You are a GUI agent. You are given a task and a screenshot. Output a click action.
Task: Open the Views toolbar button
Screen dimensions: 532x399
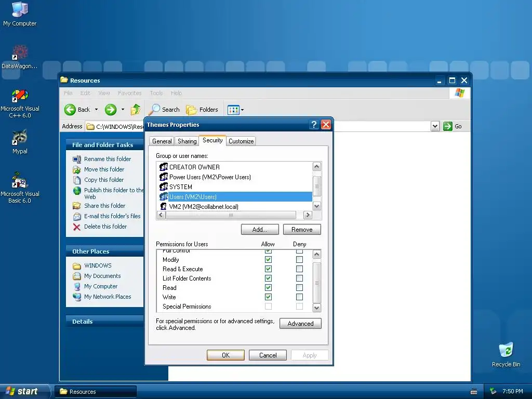click(233, 110)
